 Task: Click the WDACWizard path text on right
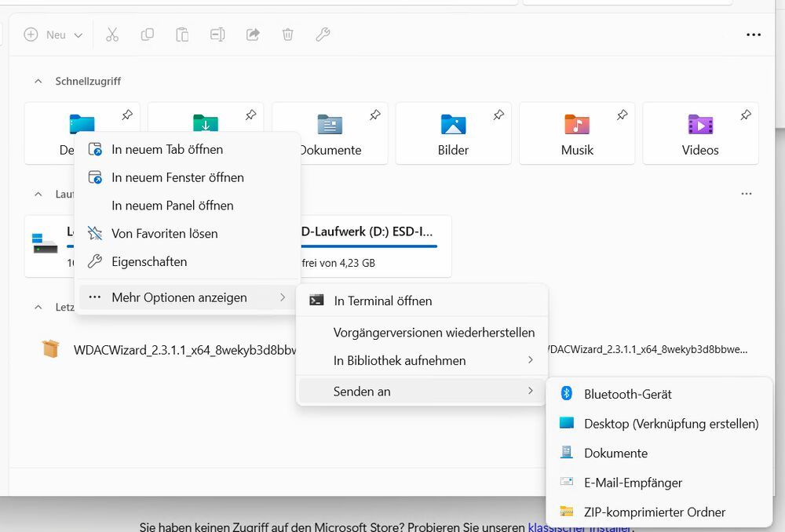point(648,349)
